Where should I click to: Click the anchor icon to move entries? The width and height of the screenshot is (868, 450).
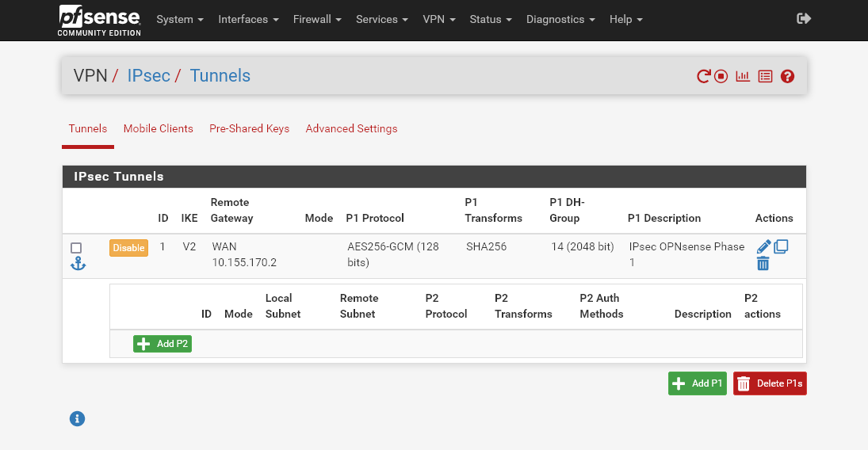(x=78, y=264)
